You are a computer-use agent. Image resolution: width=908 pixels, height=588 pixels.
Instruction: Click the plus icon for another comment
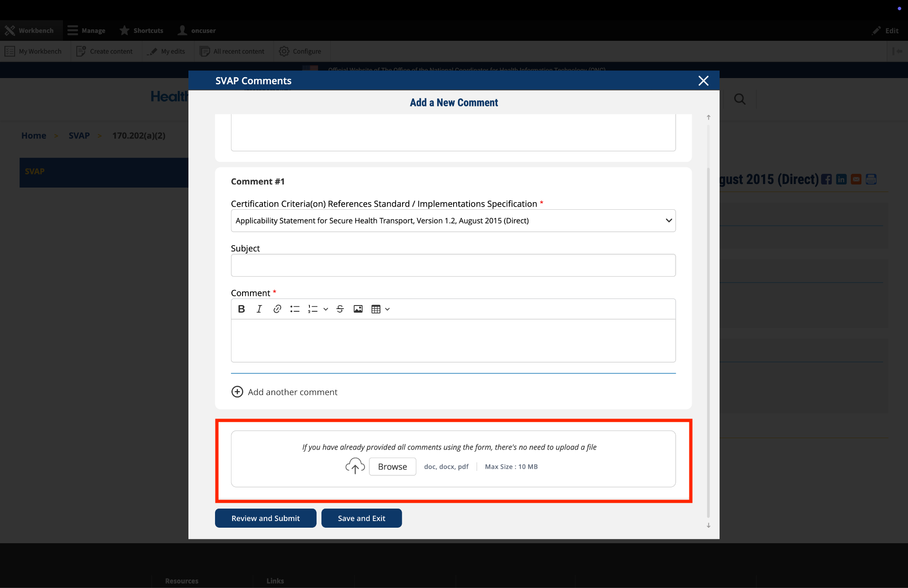pyautogui.click(x=237, y=392)
